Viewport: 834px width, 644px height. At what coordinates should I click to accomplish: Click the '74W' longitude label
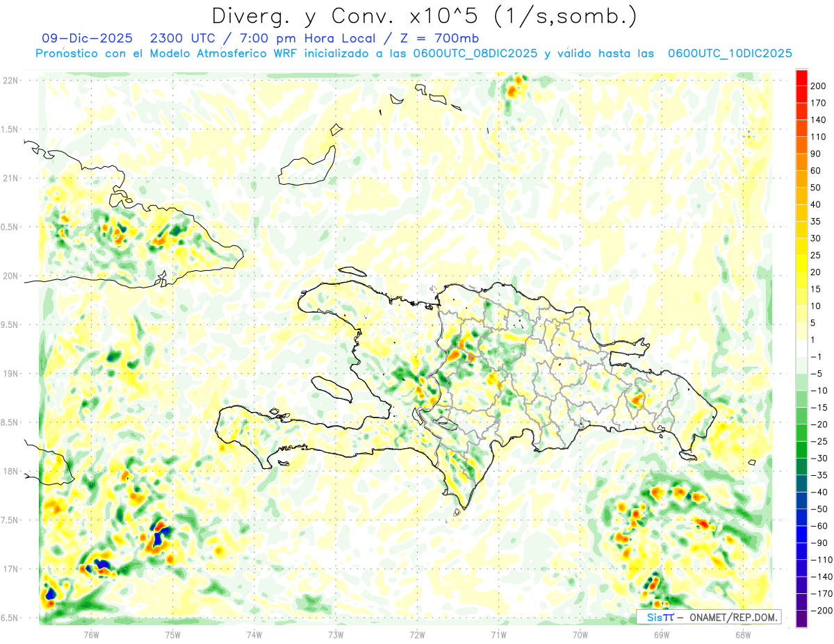254,634
